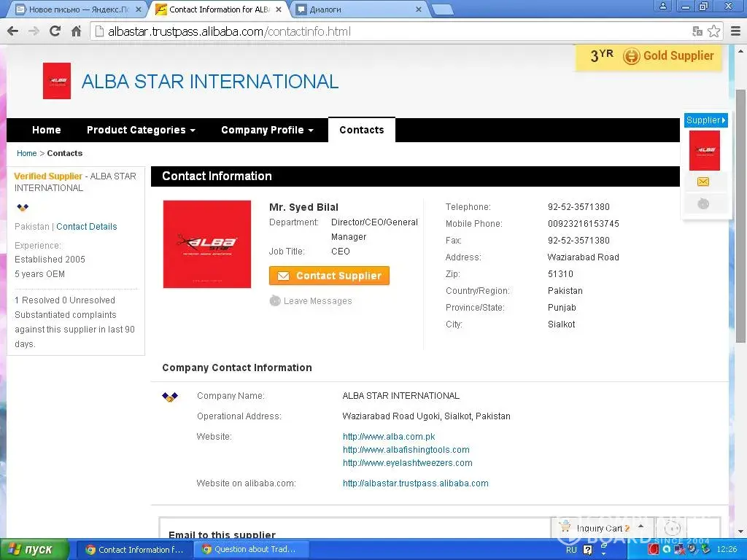Click the orange Contact Supplier button
Viewport: 747px width, 560px height.
coord(329,276)
